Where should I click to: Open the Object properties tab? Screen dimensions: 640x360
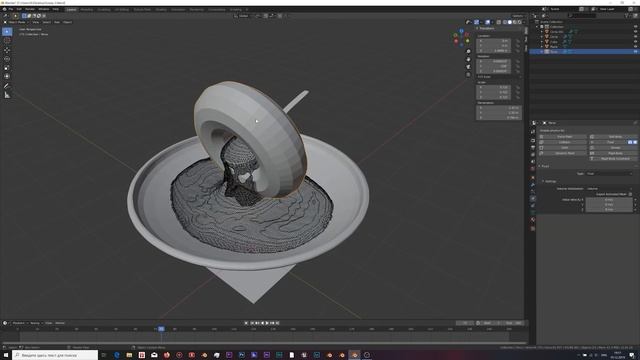click(533, 178)
